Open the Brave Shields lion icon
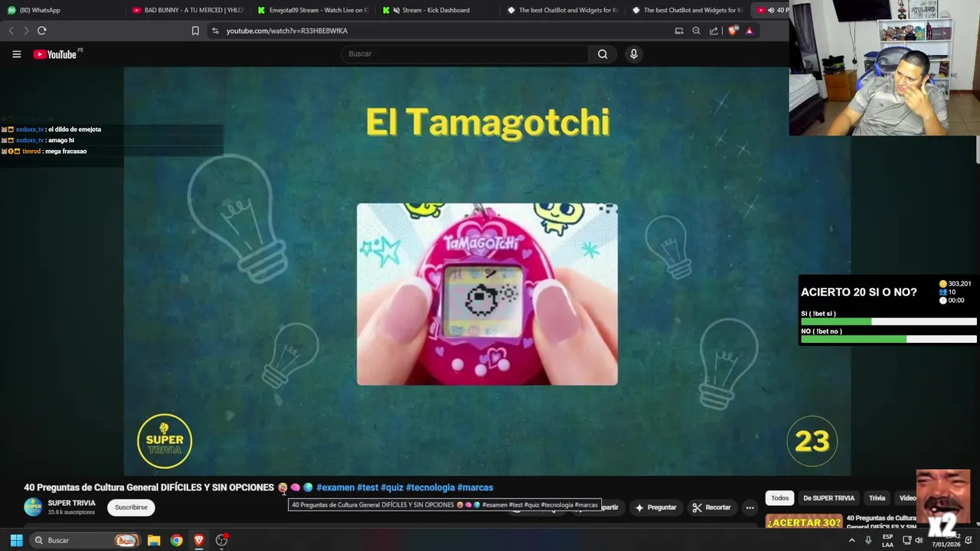980x551 pixels. point(733,31)
